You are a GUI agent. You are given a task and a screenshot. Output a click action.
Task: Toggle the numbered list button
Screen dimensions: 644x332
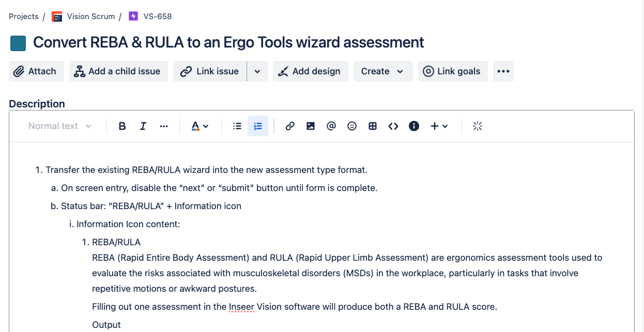(258, 126)
